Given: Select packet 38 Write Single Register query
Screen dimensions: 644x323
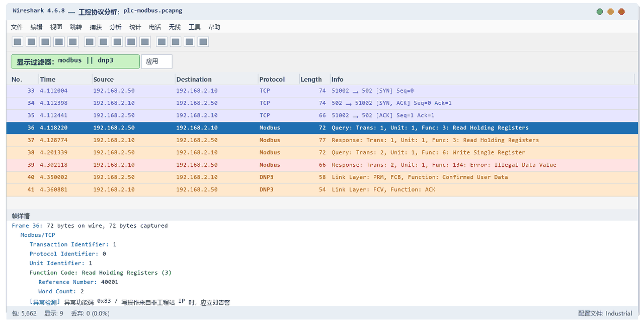Looking at the screenshot, I should tap(322, 152).
